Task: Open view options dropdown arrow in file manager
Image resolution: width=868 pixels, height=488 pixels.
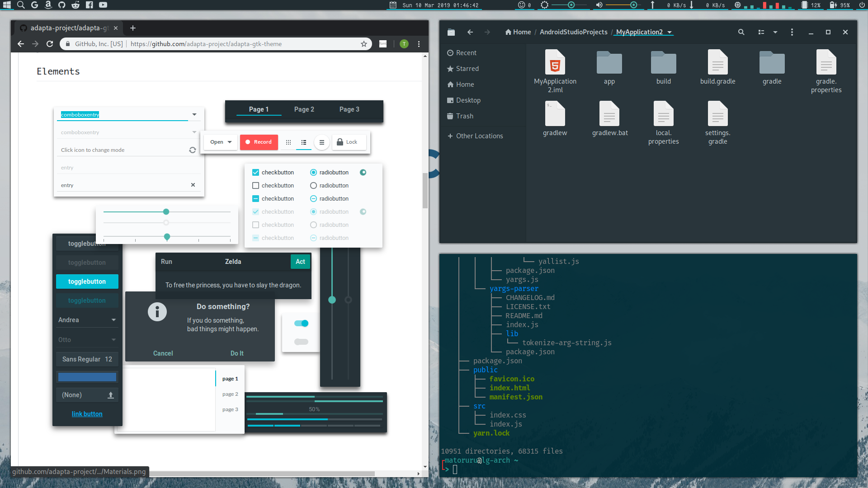Action: (775, 32)
